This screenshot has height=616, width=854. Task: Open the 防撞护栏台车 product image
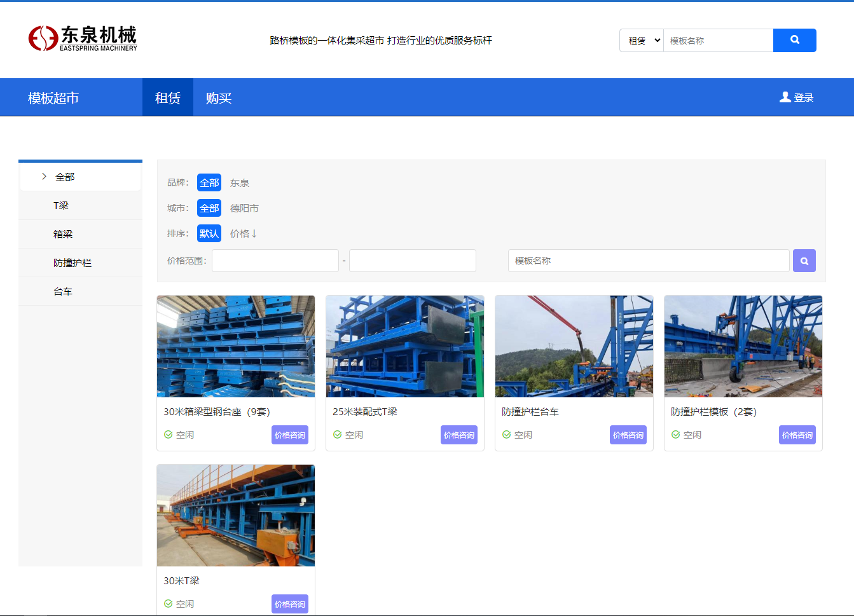(x=574, y=346)
